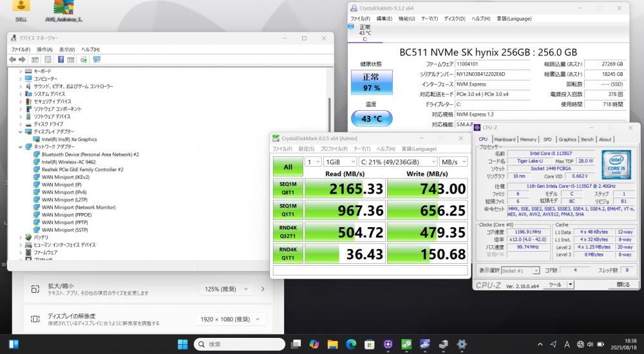Launch Copilot from the taskbar
The image size is (644, 354).
coord(314,344)
